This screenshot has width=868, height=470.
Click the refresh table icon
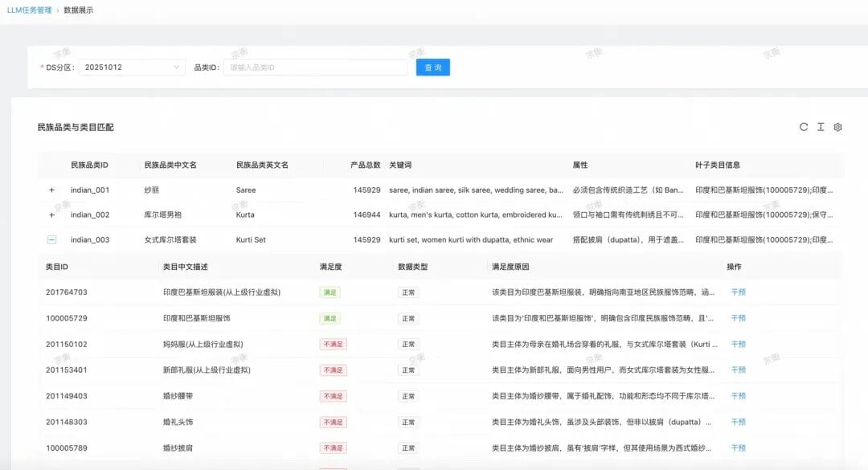point(803,127)
